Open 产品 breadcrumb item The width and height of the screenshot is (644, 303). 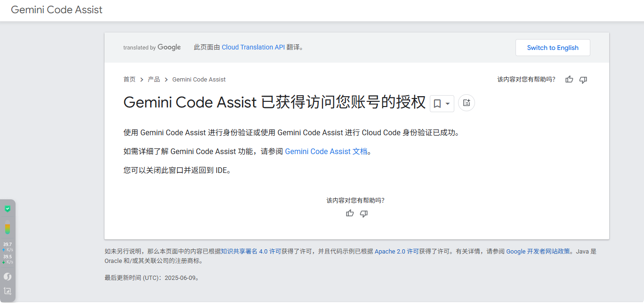154,80
